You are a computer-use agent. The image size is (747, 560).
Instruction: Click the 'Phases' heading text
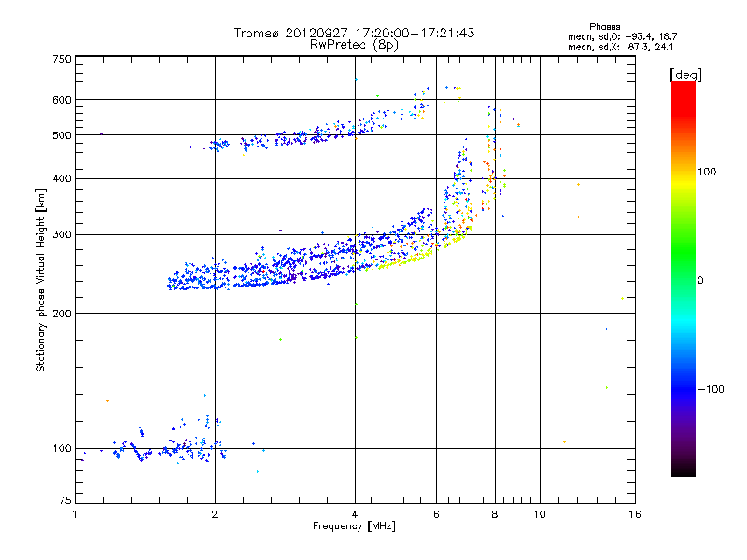tap(604, 27)
